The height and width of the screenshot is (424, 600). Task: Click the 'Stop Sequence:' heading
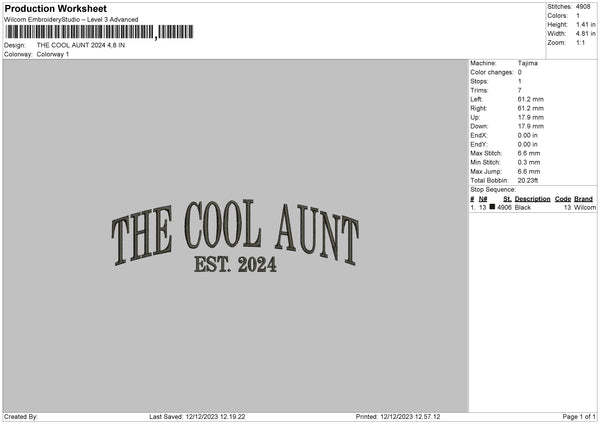[493, 190]
